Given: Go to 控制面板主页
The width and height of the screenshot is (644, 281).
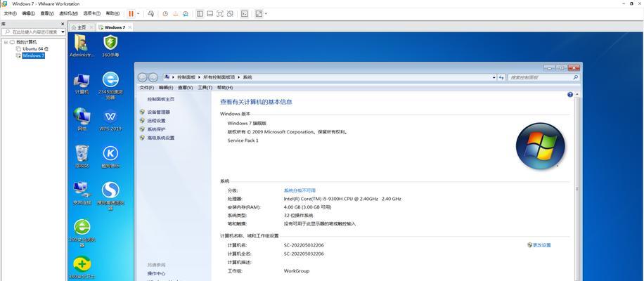Looking at the screenshot, I should click(x=161, y=99).
